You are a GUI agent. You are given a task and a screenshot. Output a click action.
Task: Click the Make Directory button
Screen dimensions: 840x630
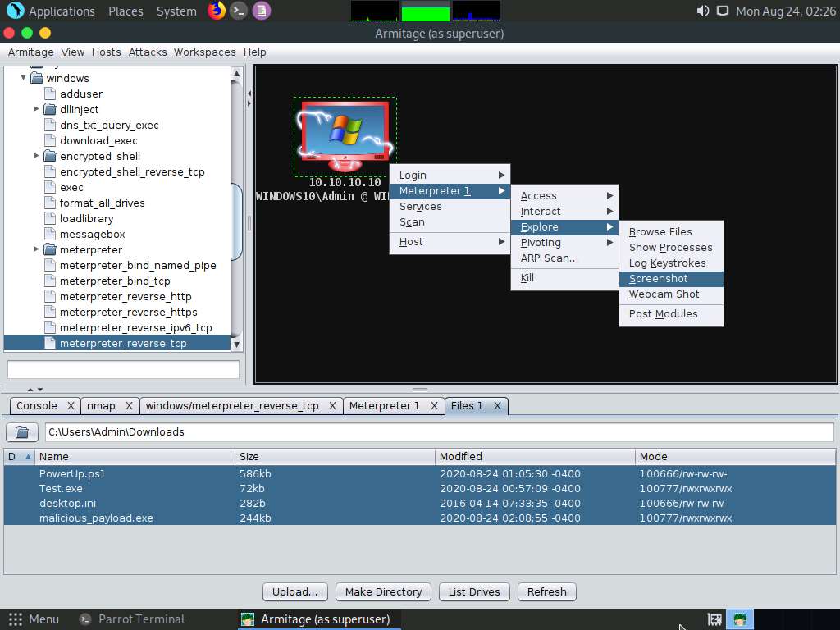[383, 592]
